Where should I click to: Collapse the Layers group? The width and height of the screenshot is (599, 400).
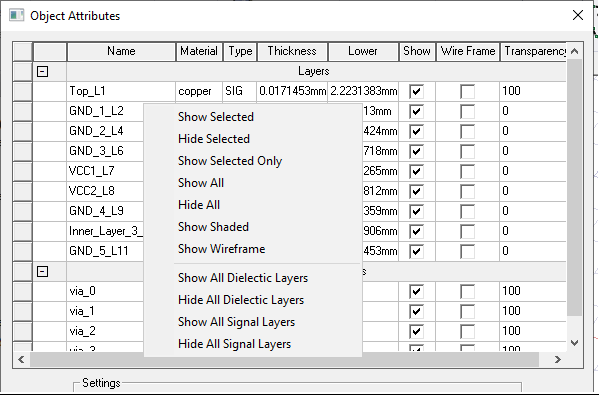tap(42, 71)
